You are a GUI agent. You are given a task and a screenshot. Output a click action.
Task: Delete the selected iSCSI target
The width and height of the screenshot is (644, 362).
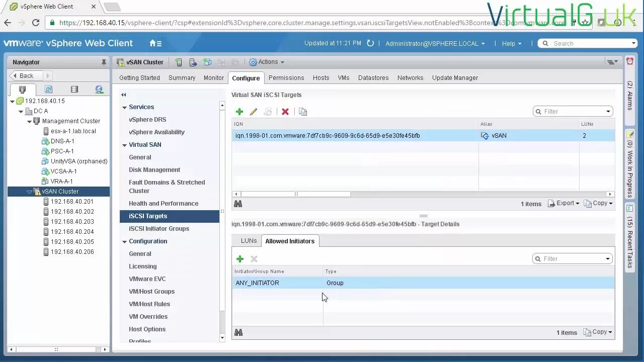point(285,112)
